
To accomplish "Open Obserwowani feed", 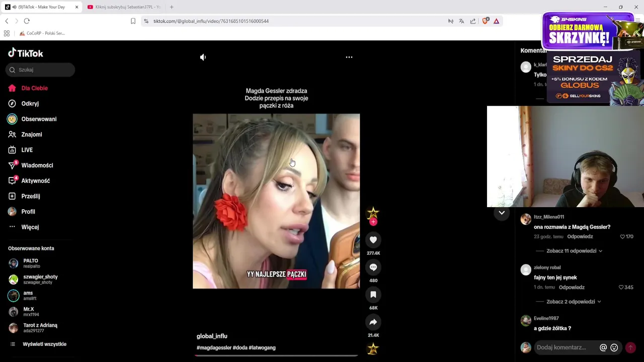I will tap(39, 119).
